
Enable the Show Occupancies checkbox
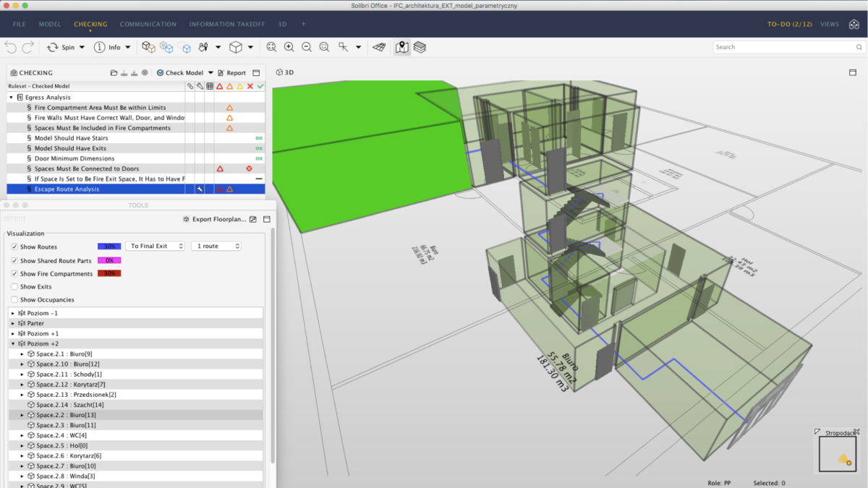pyautogui.click(x=14, y=300)
